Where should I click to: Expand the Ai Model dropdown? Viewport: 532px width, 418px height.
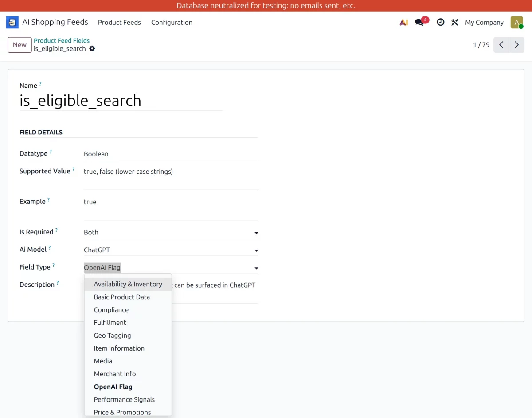(x=256, y=250)
